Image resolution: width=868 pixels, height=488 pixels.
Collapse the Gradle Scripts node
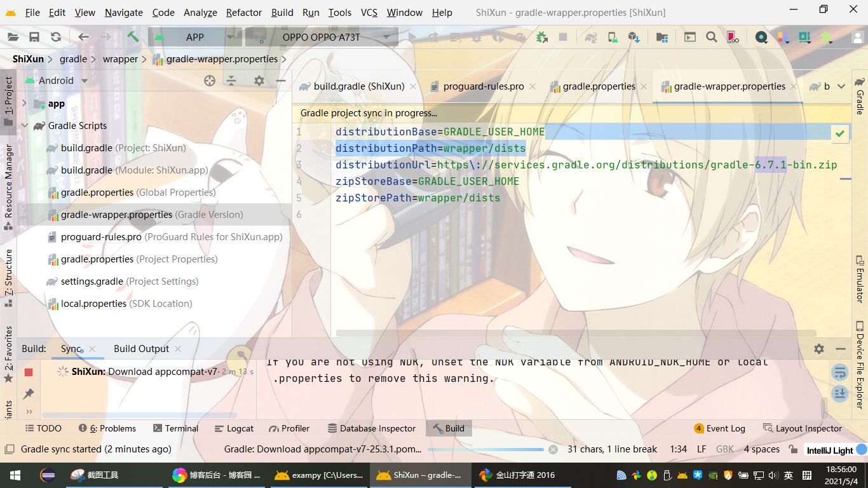25,126
